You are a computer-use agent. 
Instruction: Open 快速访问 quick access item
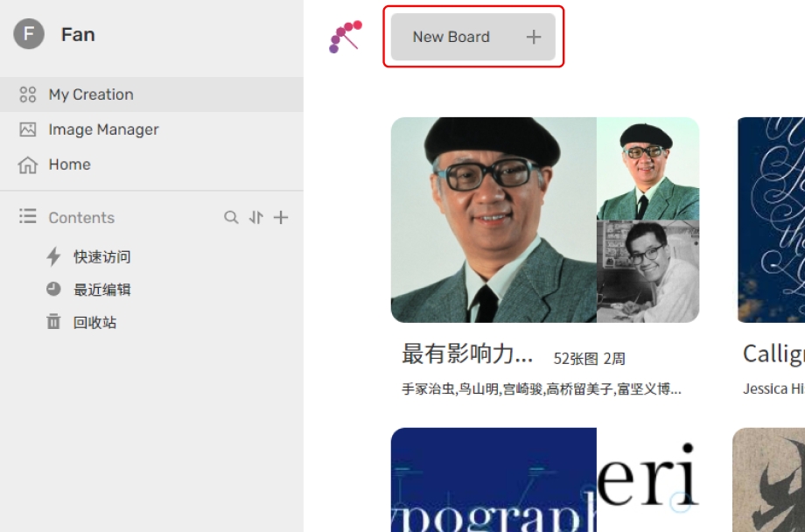pos(101,256)
